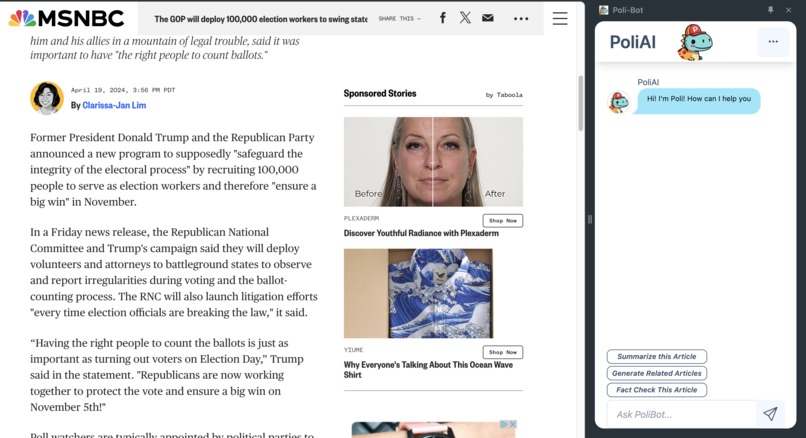The image size is (806, 438).
Task: Click Shop Now for Plexaderm ad
Action: tap(503, 221)
